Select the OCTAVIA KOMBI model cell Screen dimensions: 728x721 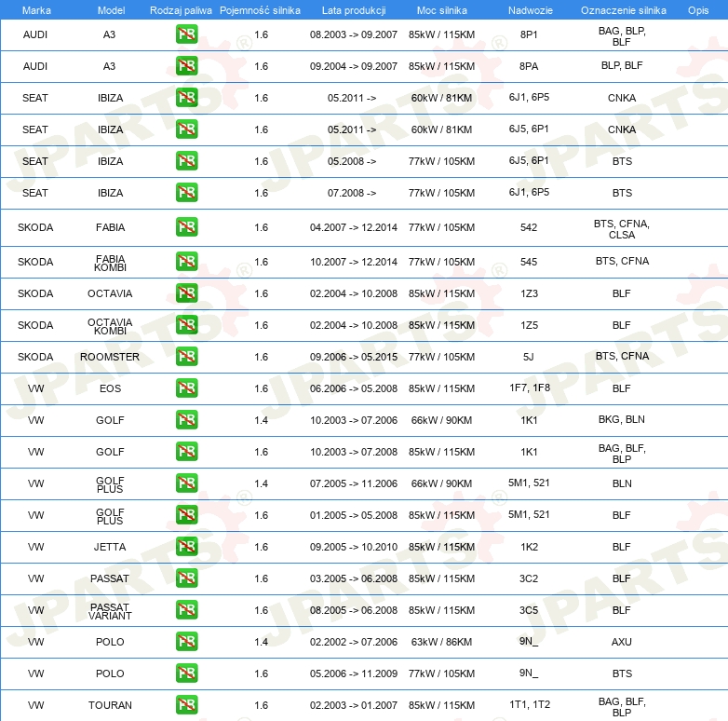tap(110, 326)
